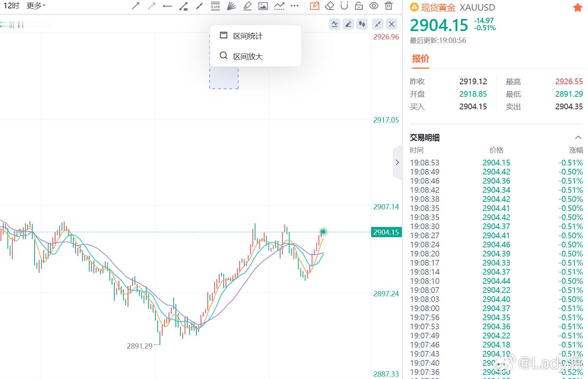Image resolution: width=588 pixels, height=379 pixels.
Task: Click the 2917.05 axis label
Action: coord(386,120)
